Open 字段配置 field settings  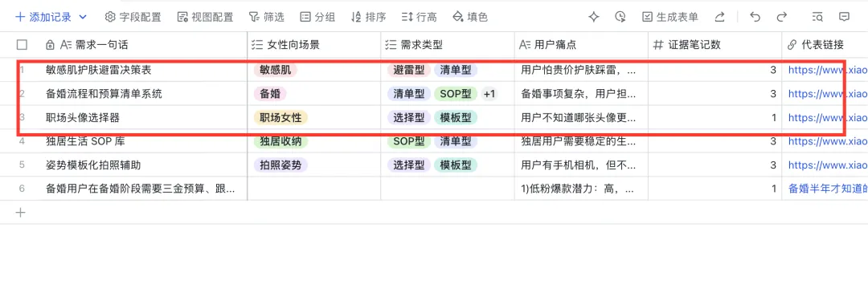[x=133, y=17]
